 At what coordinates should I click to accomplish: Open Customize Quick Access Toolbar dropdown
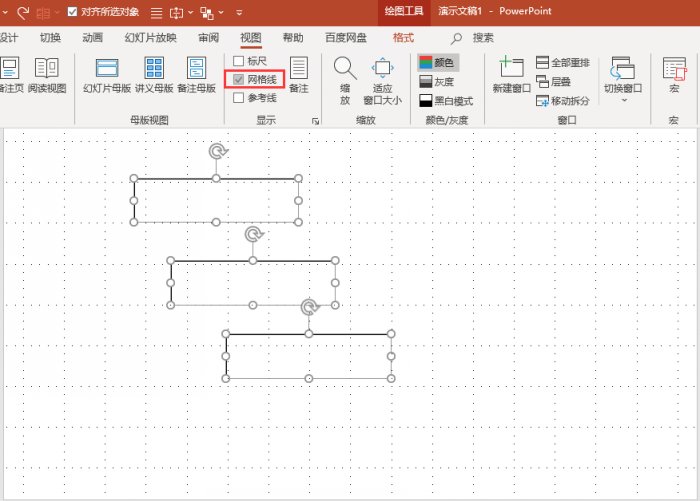239,13
